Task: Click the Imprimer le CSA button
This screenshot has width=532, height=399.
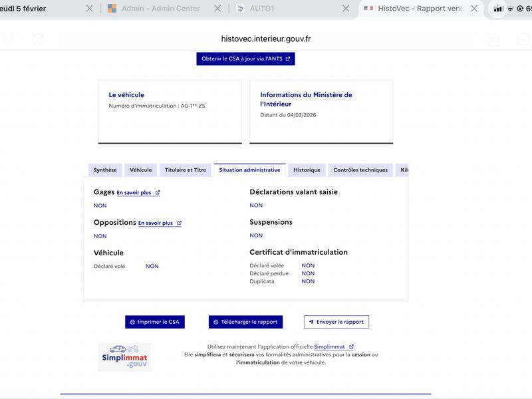Action: point(155,322)
